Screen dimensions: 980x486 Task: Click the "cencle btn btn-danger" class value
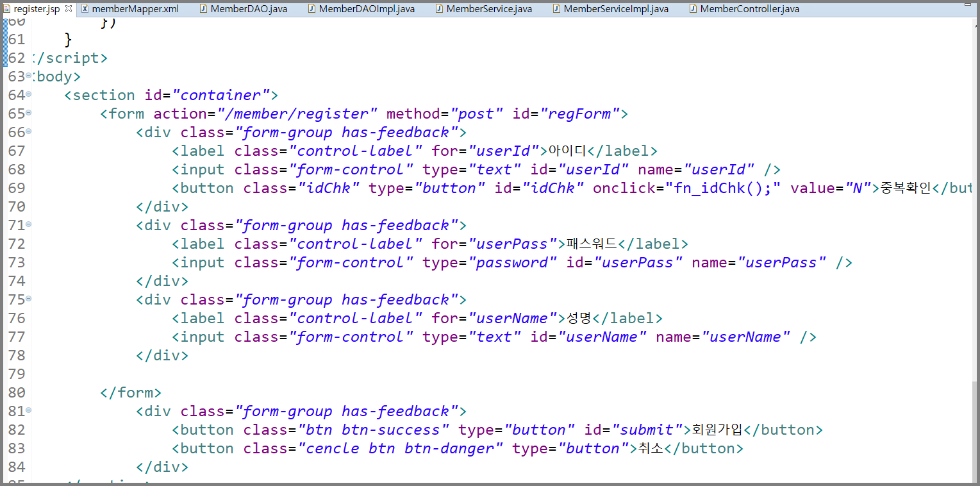coord(401,449)
